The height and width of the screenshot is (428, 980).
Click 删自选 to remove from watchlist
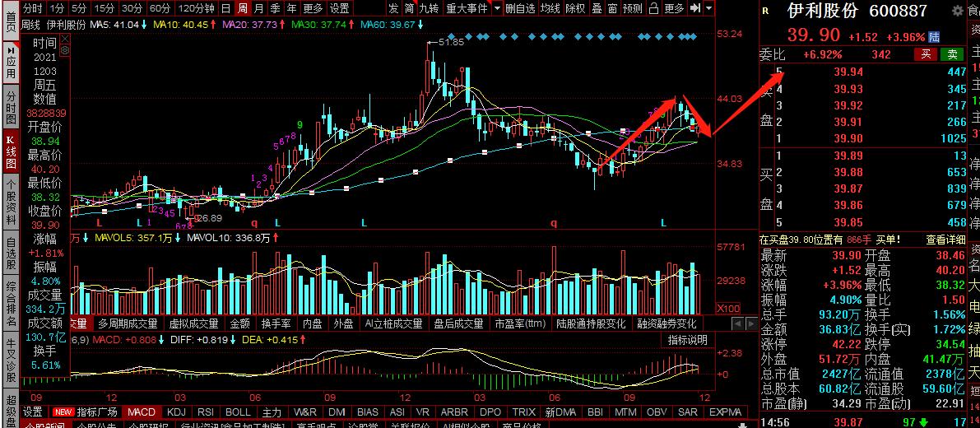[520, 8]
